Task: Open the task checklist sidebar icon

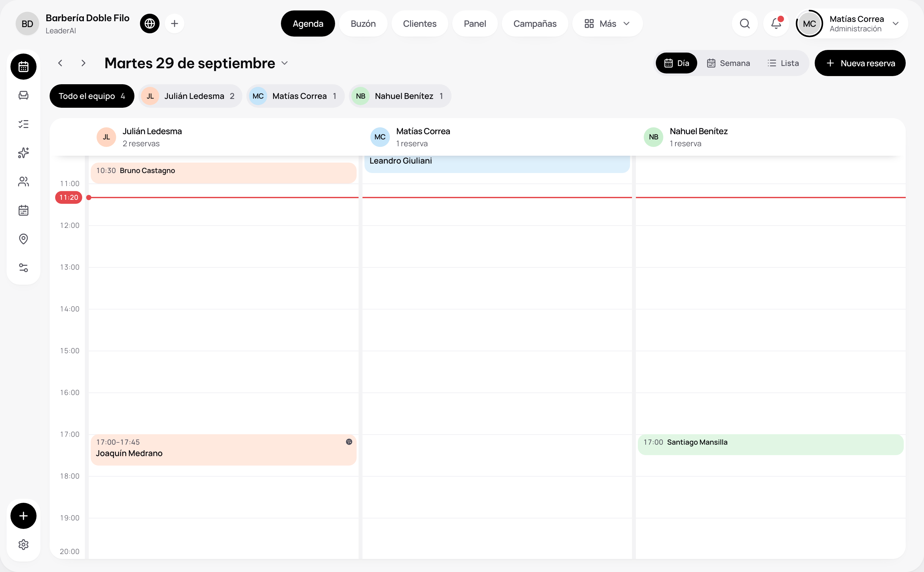Action: (23, 124)
